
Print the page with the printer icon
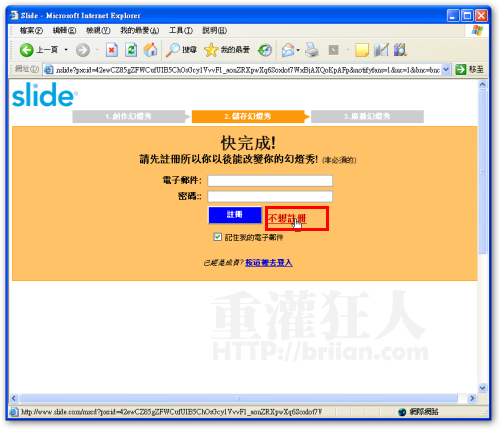coord(312,50)
